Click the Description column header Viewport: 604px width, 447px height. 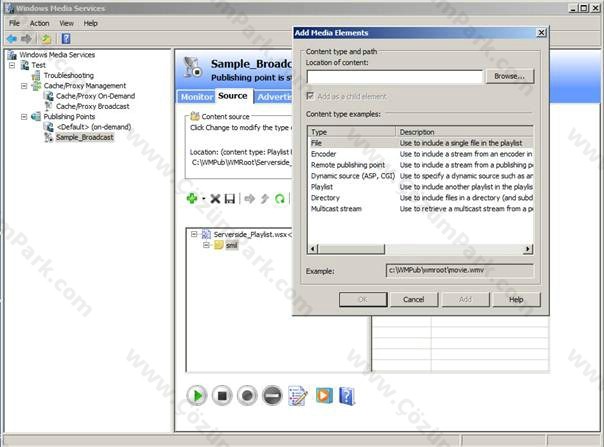pyautogui.click(x=465, y=132)
